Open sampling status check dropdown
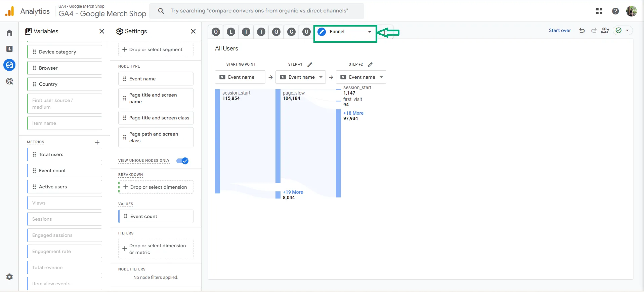Viewport: 644px width, 292px height. click(x=623, y=30)
